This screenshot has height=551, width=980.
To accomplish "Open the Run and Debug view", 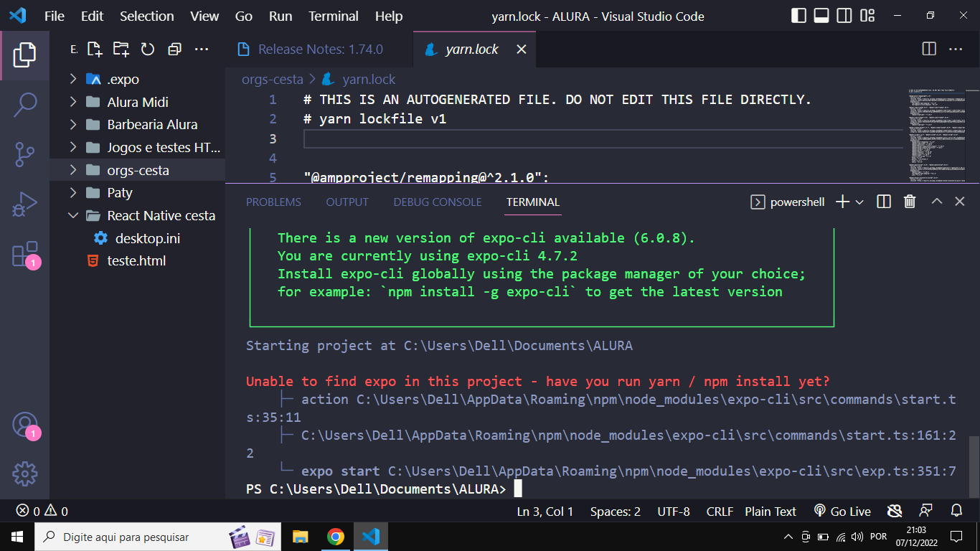I will tap(24, 204).
